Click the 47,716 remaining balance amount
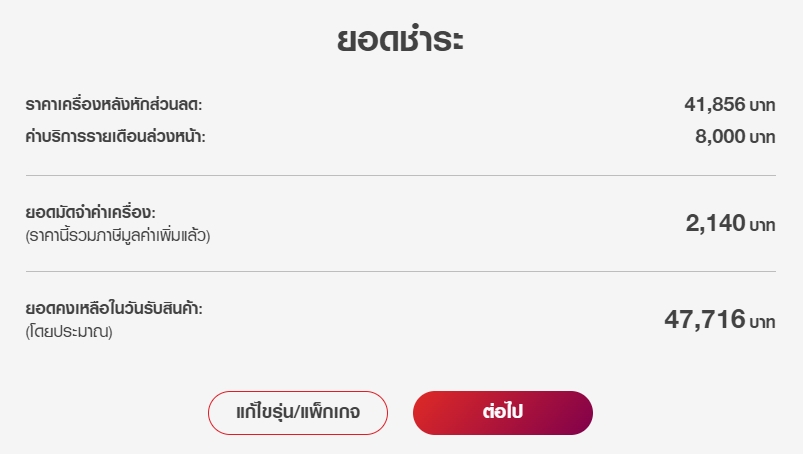 705,319
